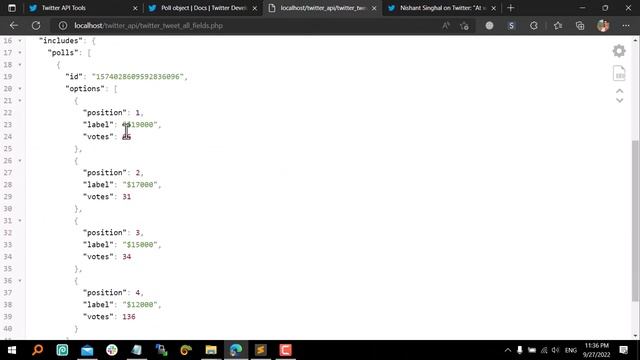Open the Windows Start menu
The height and width of the screenshot is (360, 640).
[12, 350]
